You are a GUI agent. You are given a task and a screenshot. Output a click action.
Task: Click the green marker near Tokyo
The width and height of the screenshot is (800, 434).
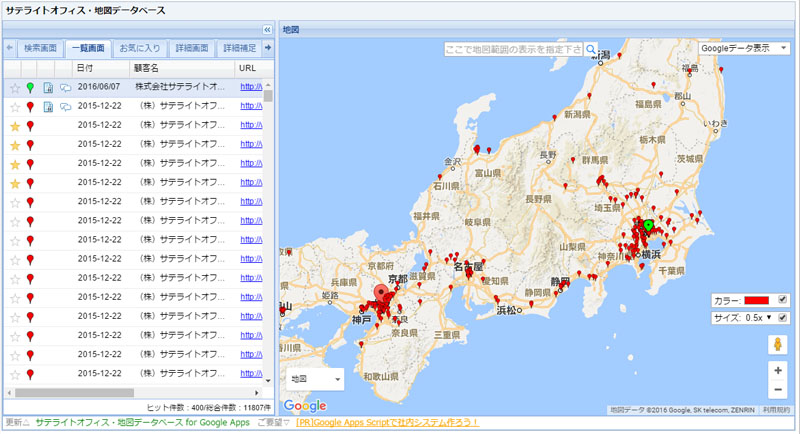click(648, 225)
